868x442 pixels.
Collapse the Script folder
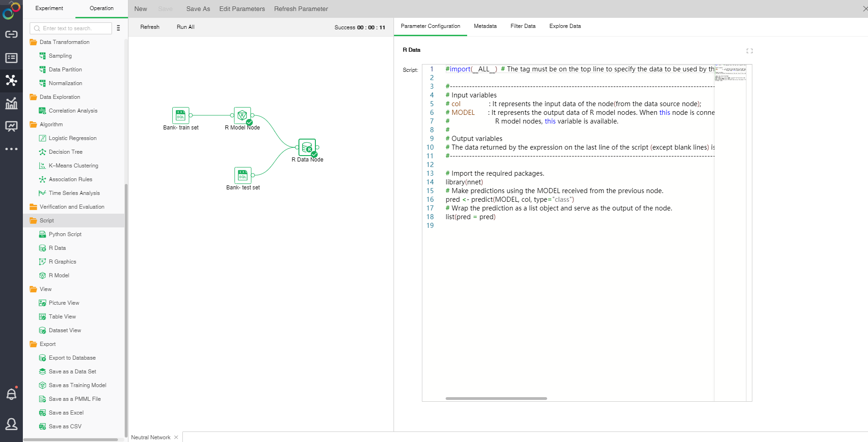[x=33, y=221]
